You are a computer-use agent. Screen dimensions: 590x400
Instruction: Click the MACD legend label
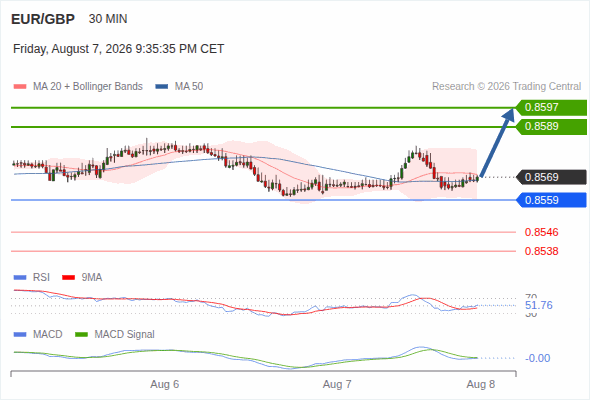[x=48, y=334]
